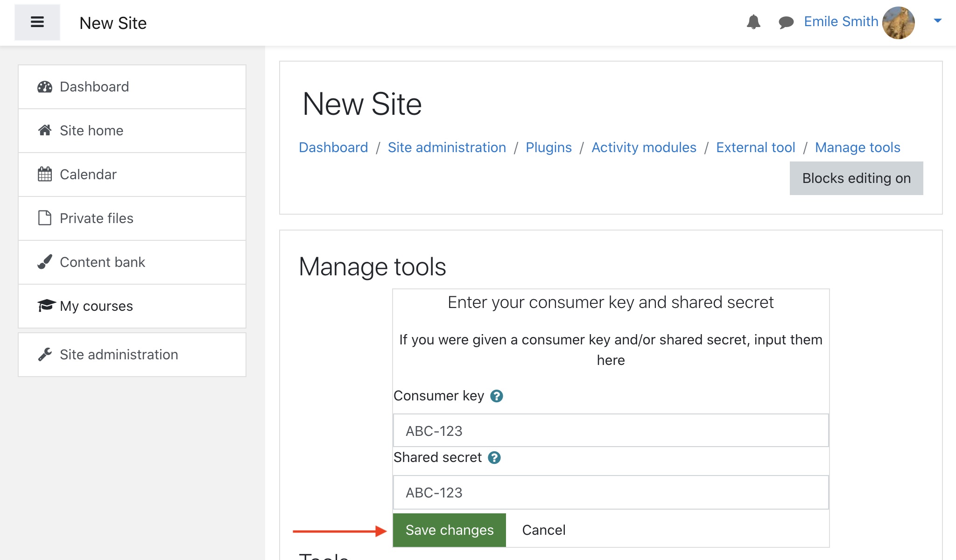This screenshot has height=560, width=956.
Task: Click the Activity modules breadcrumb link
Action: tap(644, 147)
